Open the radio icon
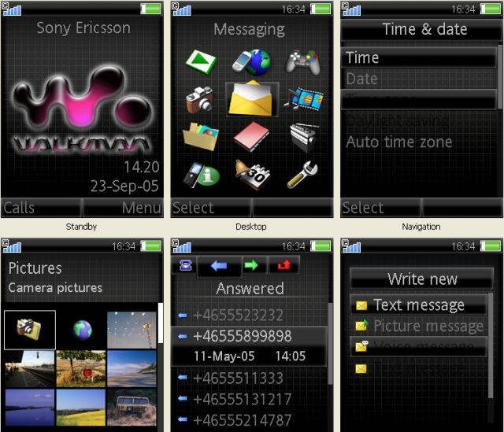The height and width of the screenshot is (432, 504). [304, 138]
